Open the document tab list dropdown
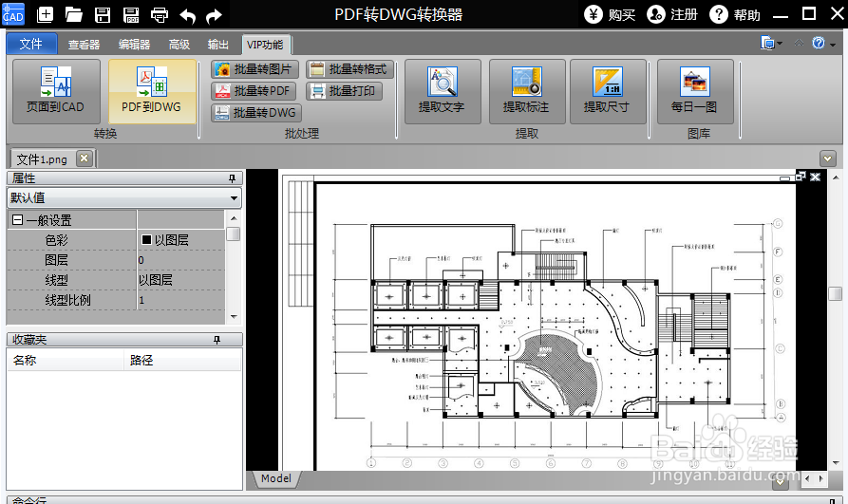Viewport: 848px width, 504px height. 827,159
